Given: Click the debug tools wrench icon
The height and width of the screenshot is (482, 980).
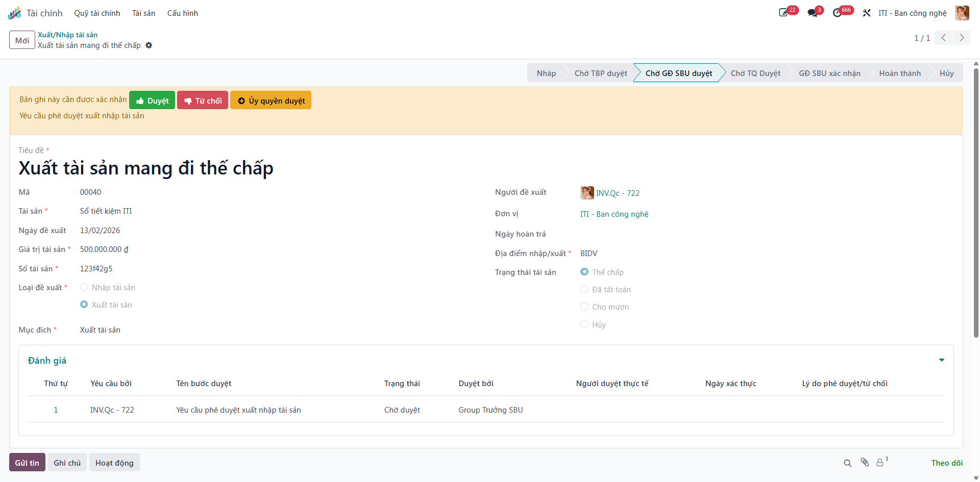Looking at the screenshot, I should pyautogui.click(x=867, y=13).
